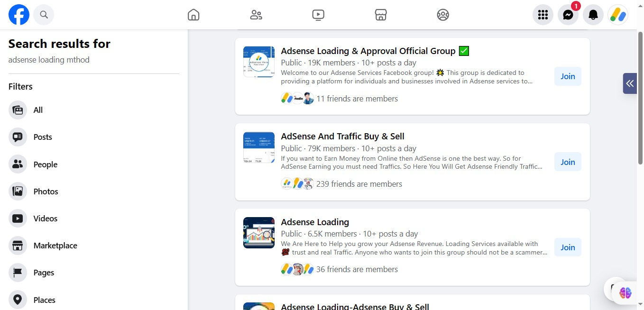This screenshot has width=644, height=310.
Task: Click the scrollbar down arrow
Action: click(640, 304)
